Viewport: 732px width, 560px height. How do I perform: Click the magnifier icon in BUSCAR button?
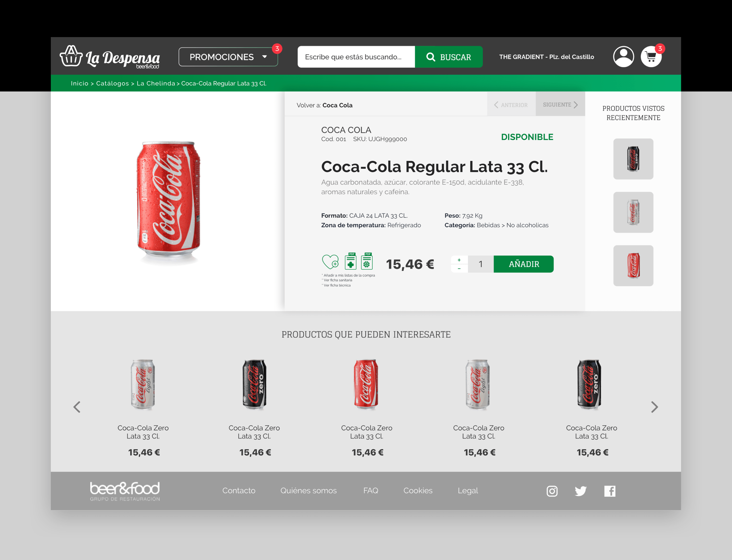431,57
